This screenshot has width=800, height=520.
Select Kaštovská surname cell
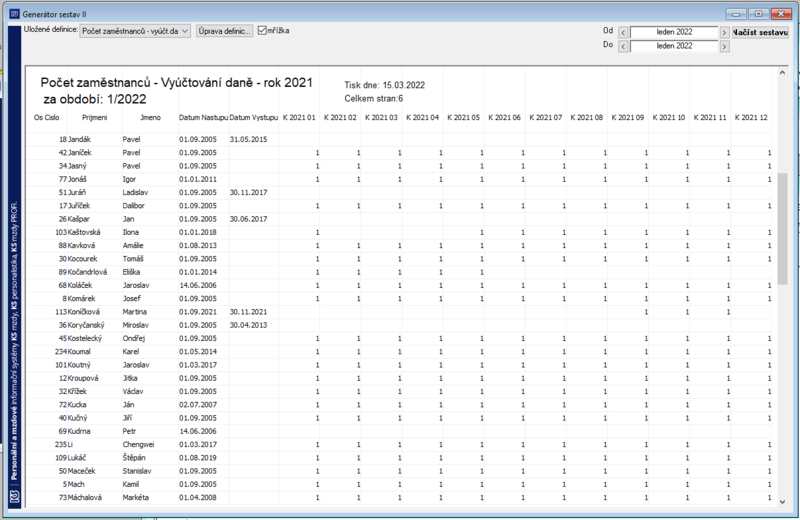click(x=84, y=232)
